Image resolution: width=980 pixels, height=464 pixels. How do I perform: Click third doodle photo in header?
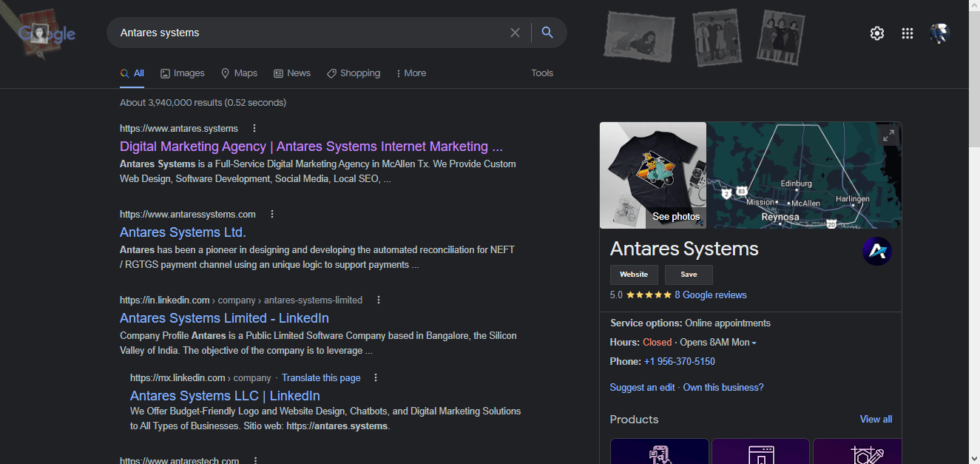click(781, 36)
